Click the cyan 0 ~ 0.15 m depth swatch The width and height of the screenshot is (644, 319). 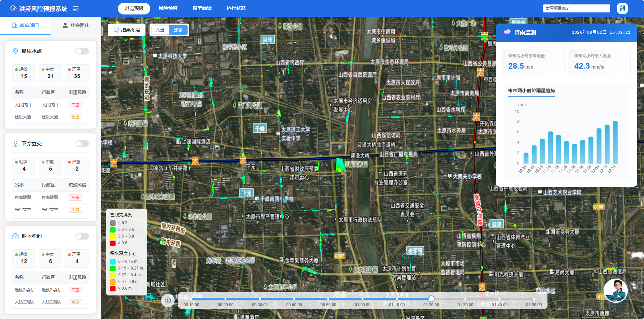(x=113, y=261)
